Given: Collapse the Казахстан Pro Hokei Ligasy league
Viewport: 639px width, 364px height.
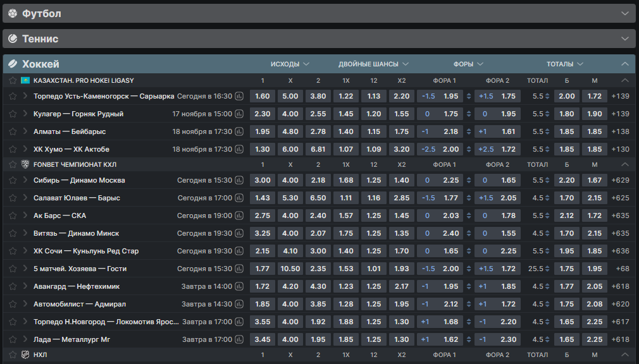Looking at the screenshot, I should 624,81.
